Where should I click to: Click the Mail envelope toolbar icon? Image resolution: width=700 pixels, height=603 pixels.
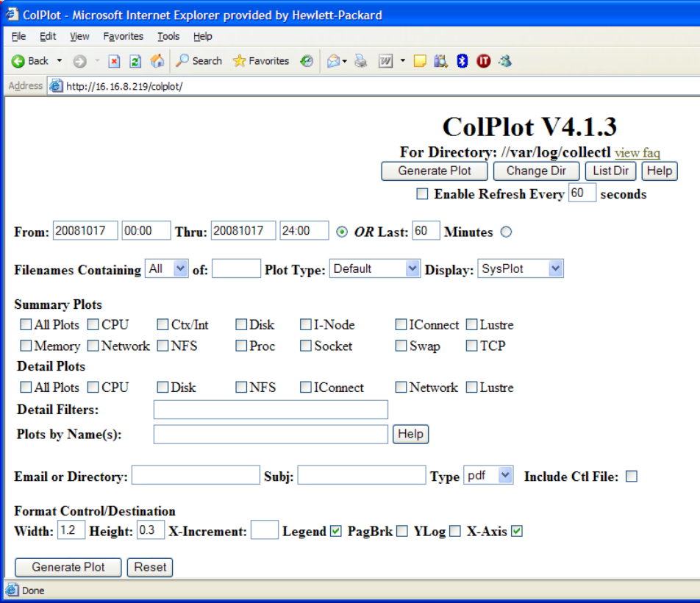click(x=333, y=61)
